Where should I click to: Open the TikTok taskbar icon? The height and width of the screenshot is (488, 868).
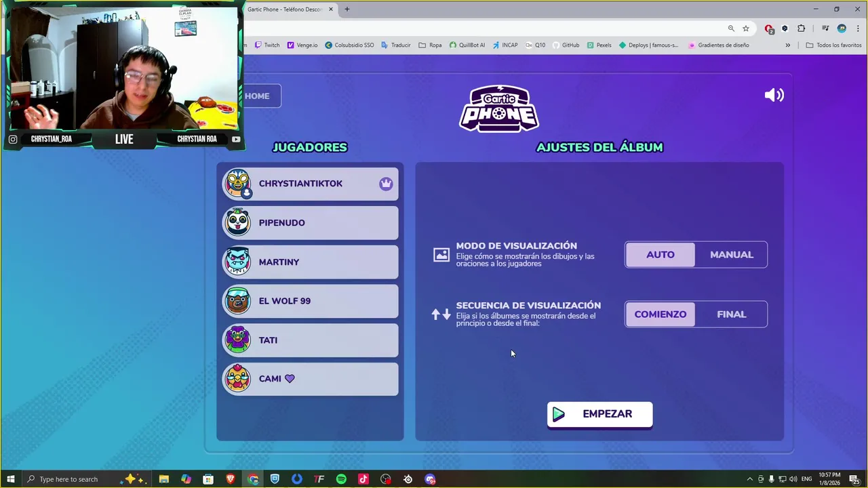pyautogui.click(x=363, y=479)
